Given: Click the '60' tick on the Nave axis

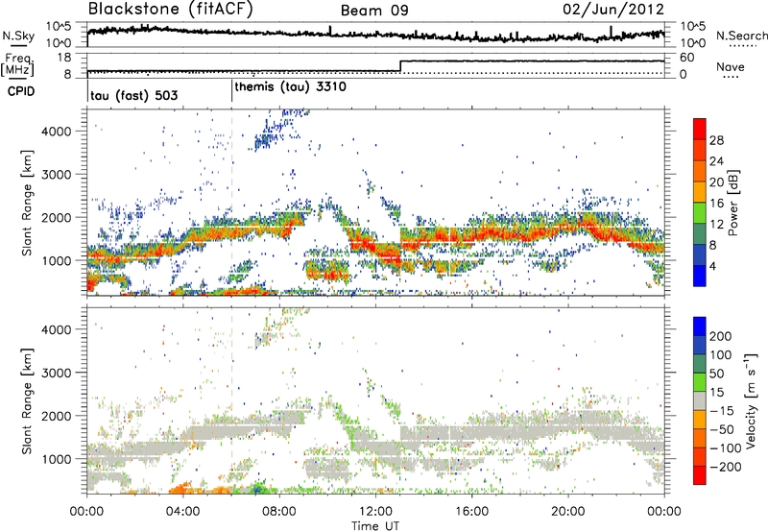Looking at the screenshot, I should (x=687, y=58).
